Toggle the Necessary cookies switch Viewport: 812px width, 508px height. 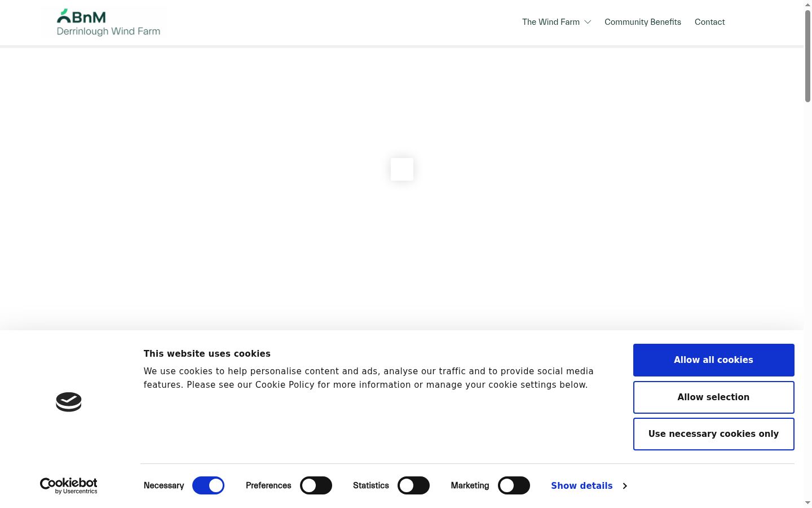[x=209, y=485]
